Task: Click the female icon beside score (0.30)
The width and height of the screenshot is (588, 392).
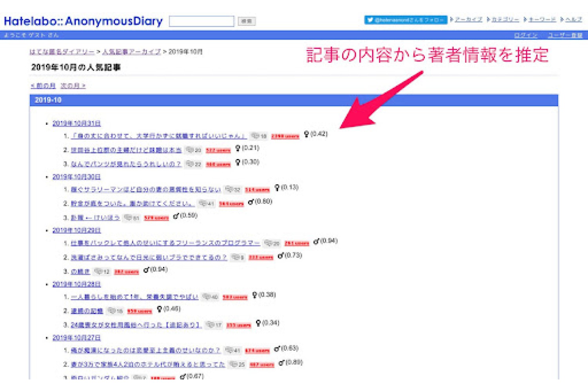Action: pyautogui.click(x=238, y=163)
